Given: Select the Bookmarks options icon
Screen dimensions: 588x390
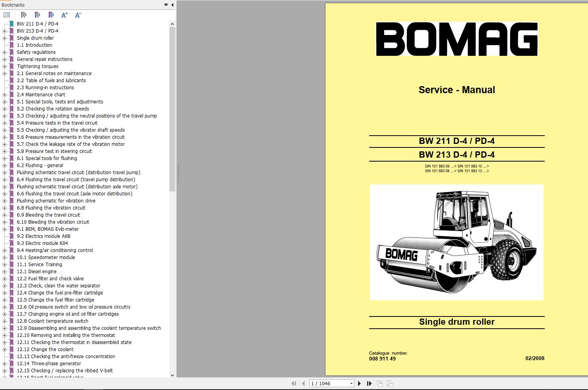Looking at the screenshot, I should point(6,15).
